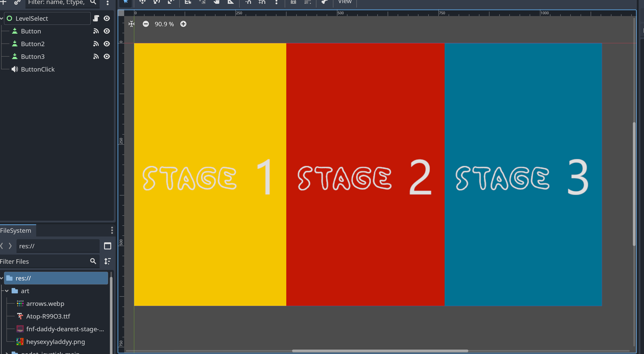Toggle split mode in FileSystem panel
Screen dimensions: 644x354
click(107, 246)
